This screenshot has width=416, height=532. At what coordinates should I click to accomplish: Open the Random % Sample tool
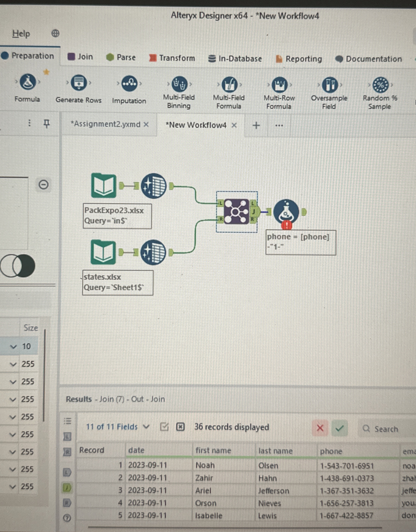point(380,84)
